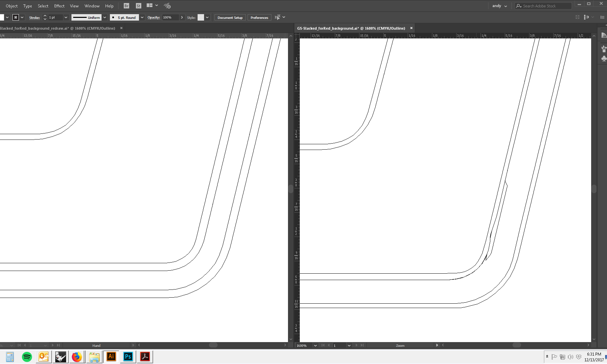
Task: Open Outlook from the taskbar
Action: pyautogui.click(x=44, y=357)
